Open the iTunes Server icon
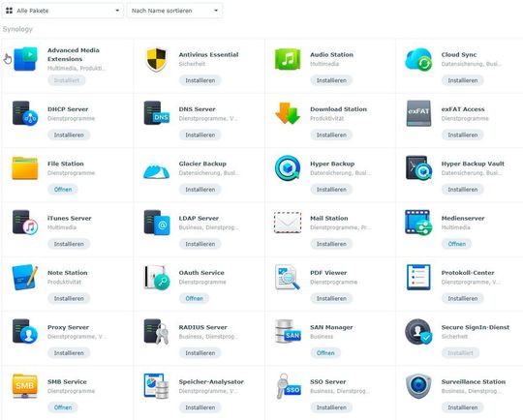 coord(25,223)
